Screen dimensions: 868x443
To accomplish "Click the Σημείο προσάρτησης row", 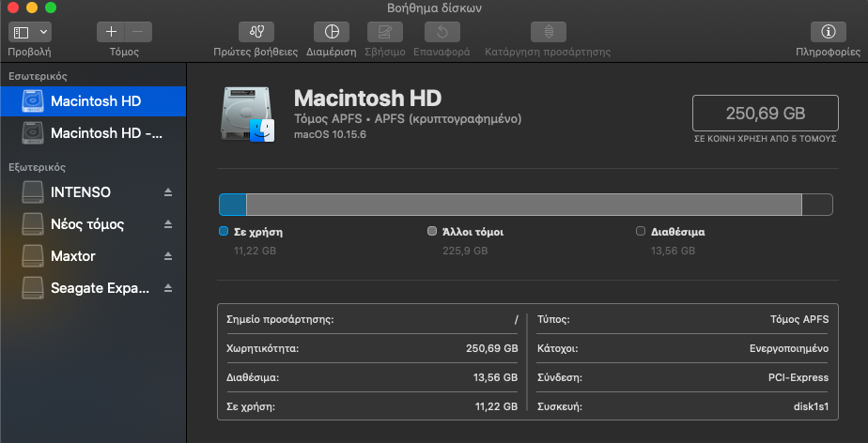I will click(x=373, y=320).
